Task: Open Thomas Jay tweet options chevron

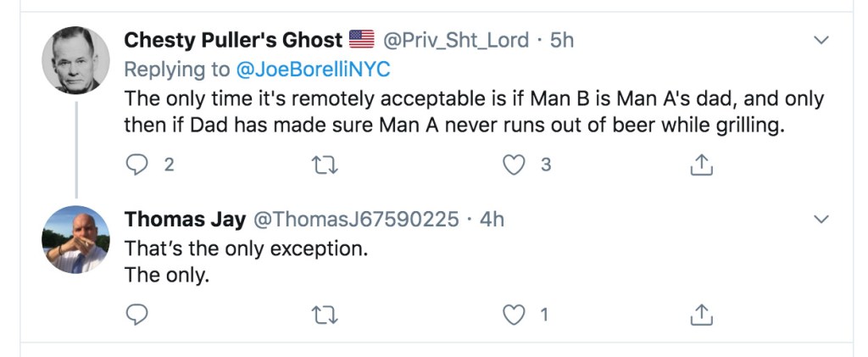Action: (x=821, y=220)
